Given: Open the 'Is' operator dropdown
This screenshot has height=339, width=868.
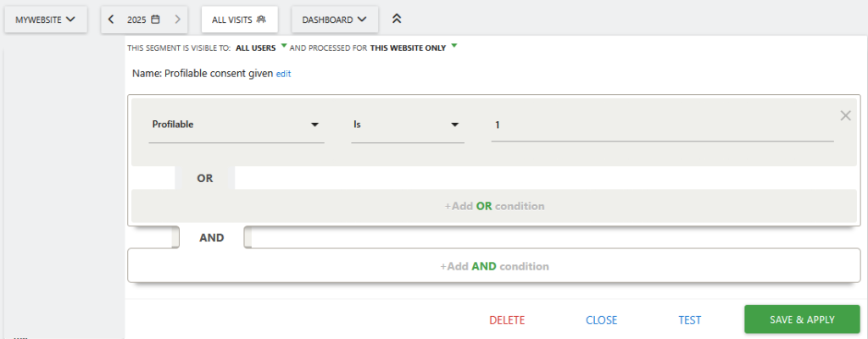Looking at the screenshot, I should (408, 125).
